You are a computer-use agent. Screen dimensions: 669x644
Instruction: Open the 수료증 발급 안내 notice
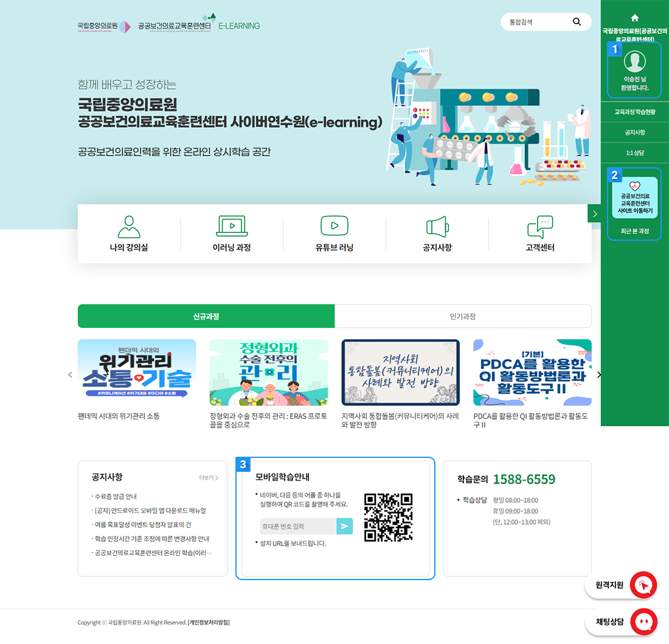(116, 496)
